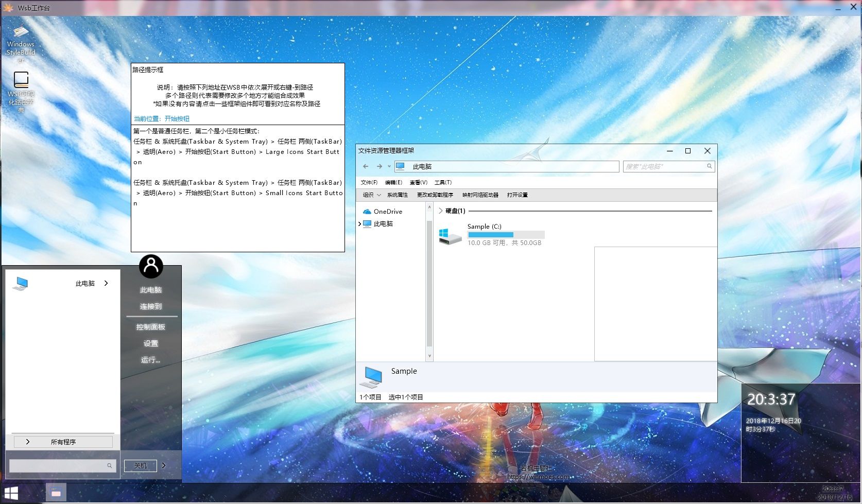The image size is (862, 504).
Task: Expand 此电脑 node in navigation pane
Action: (x=359, y=224)
